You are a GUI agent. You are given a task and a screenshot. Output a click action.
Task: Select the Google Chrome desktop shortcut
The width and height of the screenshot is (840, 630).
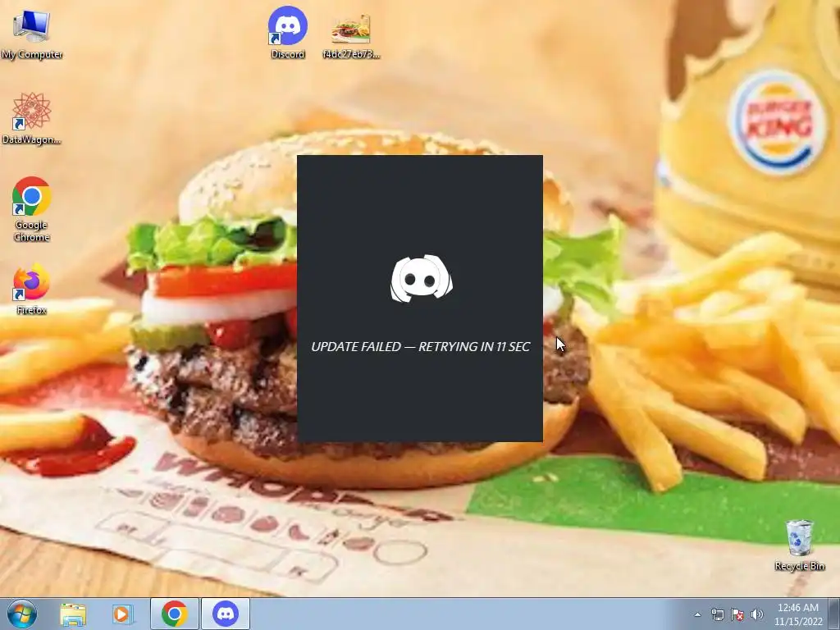[32, 209]
